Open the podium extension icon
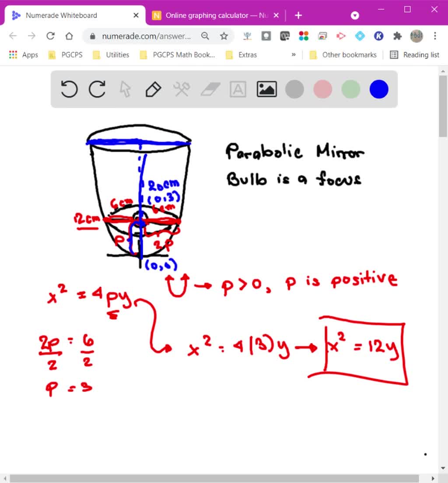The width and height of the screenshot is (448, 483). click(x=247, y=36)
